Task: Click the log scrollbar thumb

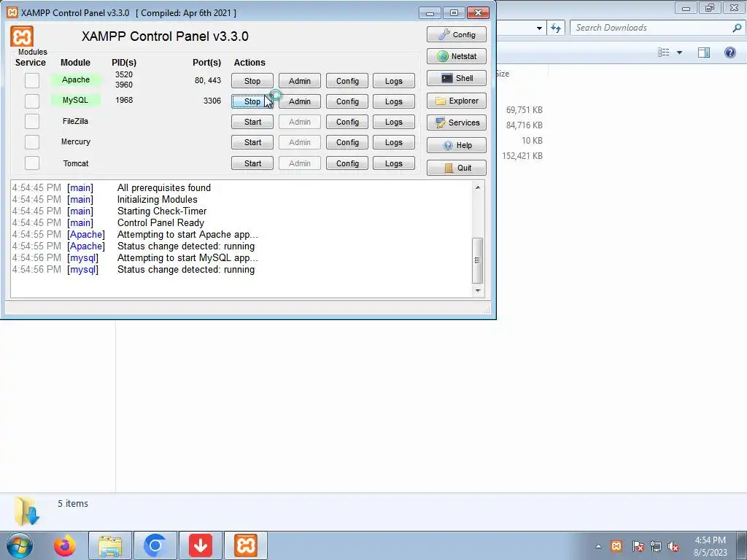Action: tap(478, 260)
